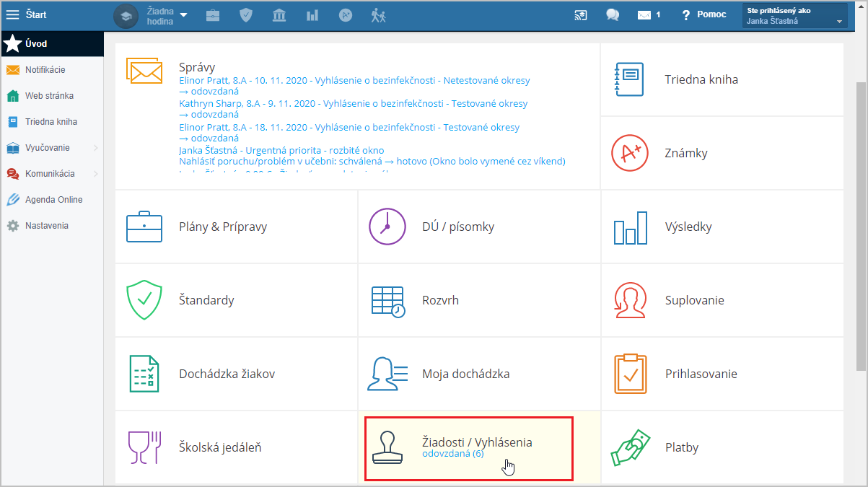Click the Dochádzka žiakov checklist icon
868x487 pixels.
[x=144, y=374]
